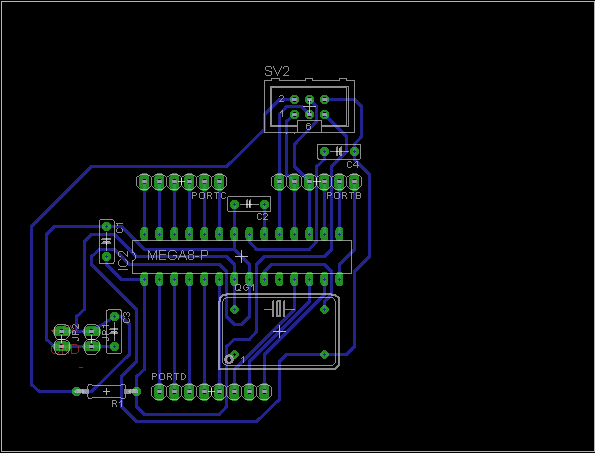Select the left pad of resistor R1
This screenshot has height=453, width=595.
(77, 391)
